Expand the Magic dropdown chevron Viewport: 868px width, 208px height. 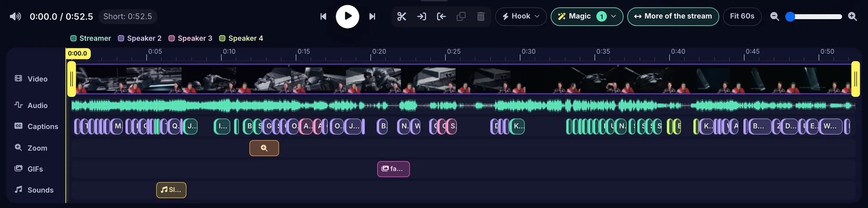click(x=614, y=17)
